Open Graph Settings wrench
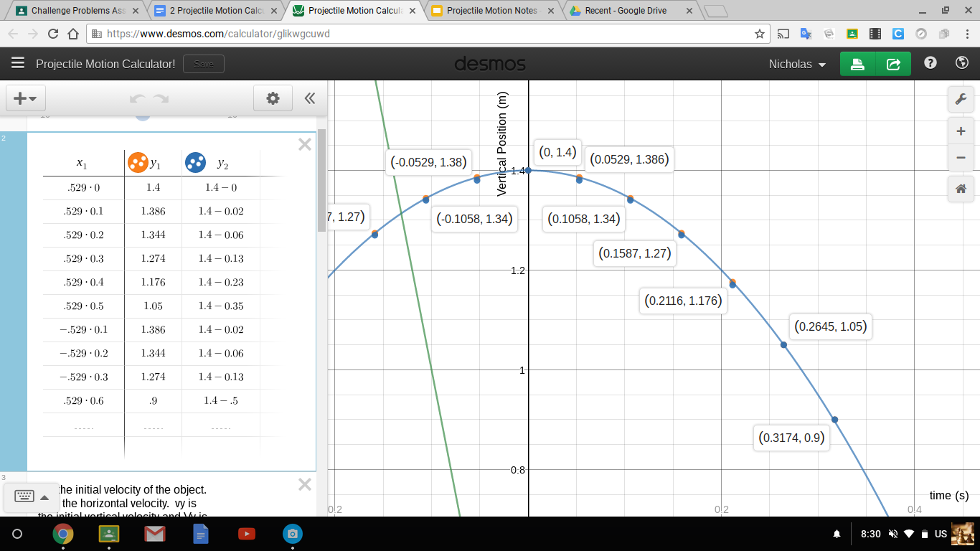The height and width of the screenshot is (551, 980). click(x=961, y=99)
